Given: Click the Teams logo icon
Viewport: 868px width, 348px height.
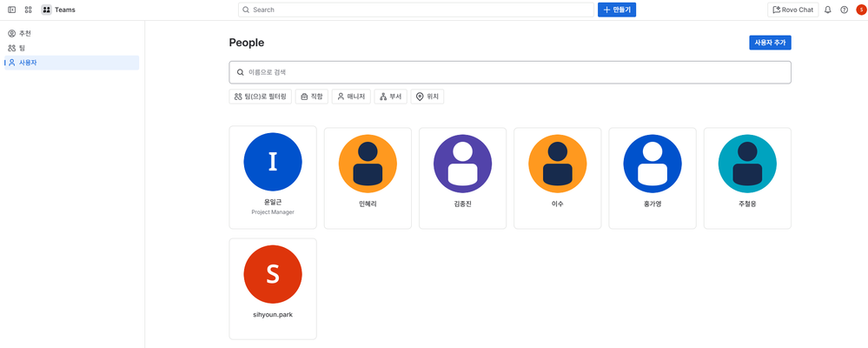Looking at the screenshot, I should (x=46, y=10).
